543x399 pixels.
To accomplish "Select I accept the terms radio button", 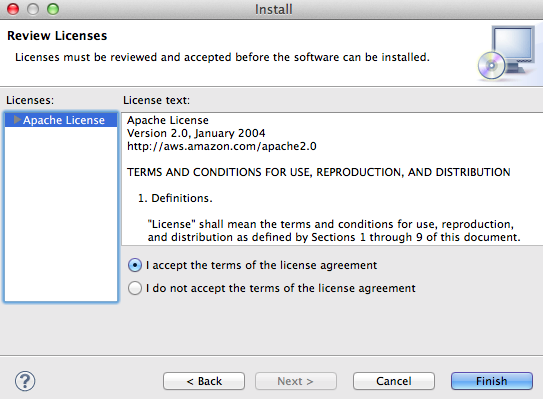I will click(x=135, y=265).
